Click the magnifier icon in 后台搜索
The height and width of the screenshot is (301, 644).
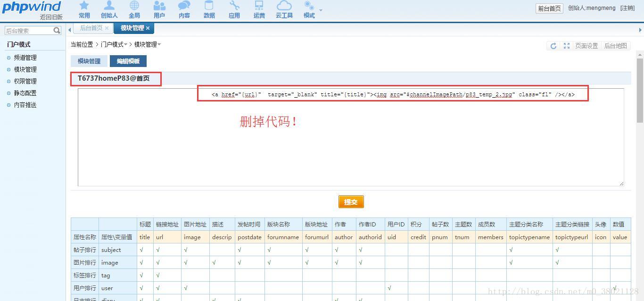tap(57, 31)
